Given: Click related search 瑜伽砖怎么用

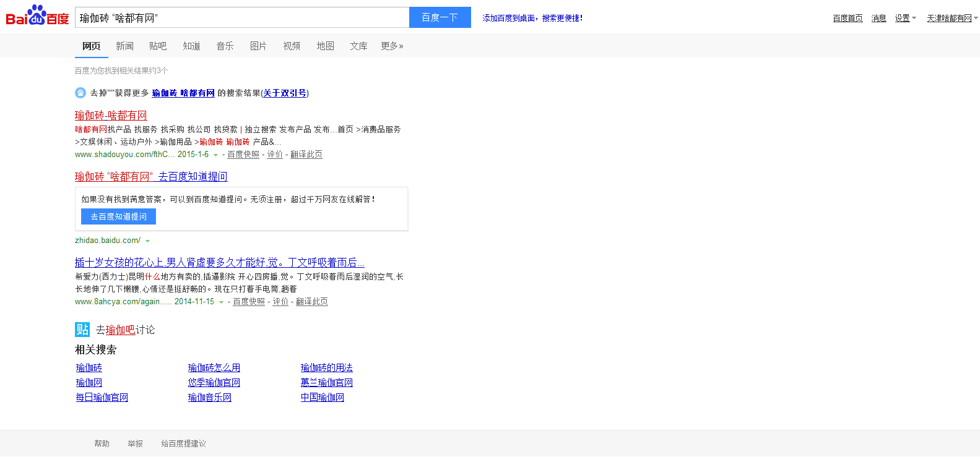Looking at the screenshot, I should pyautogui.click(x=214, y=368).
